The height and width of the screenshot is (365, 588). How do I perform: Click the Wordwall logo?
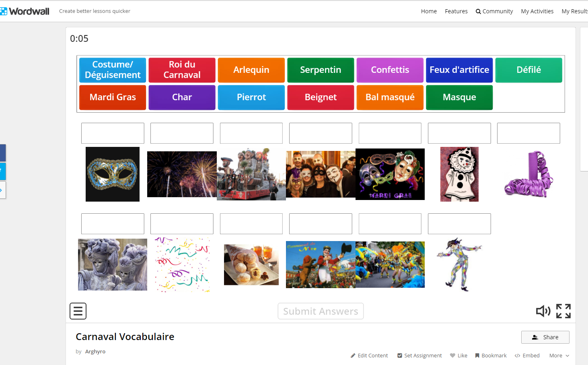tap(25, 11)
